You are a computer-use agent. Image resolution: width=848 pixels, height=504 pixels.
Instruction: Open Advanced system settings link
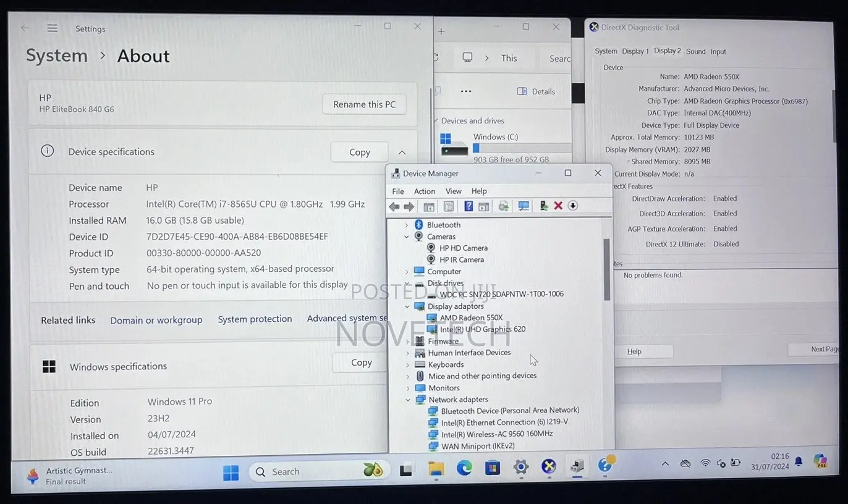point(347,318)
